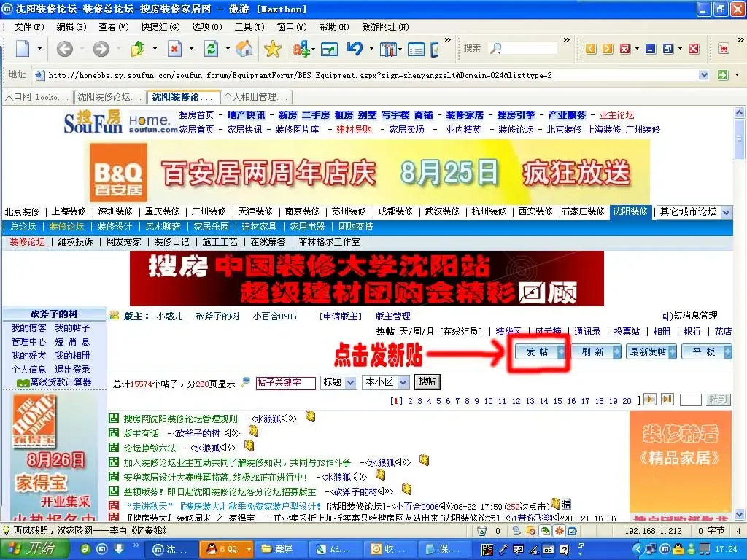Open the dropdown arrow beside undo icon
This screenshot has height=560, width=747.
pos(371,49)
